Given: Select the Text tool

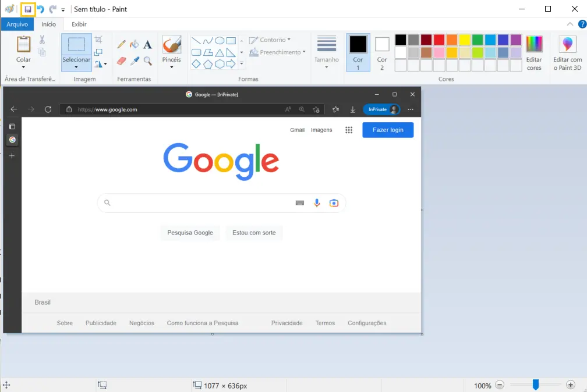Looking at the screenshot, I should [147, 45].
